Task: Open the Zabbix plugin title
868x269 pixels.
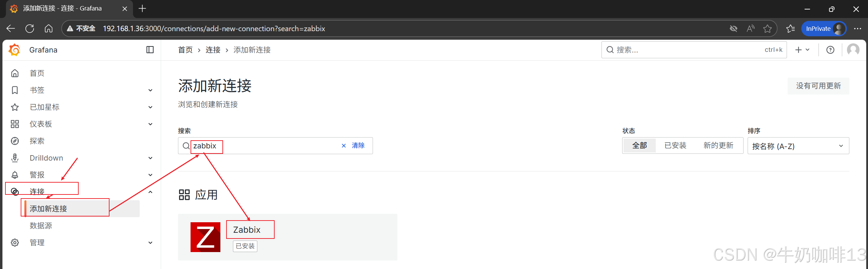Action: (x=247, y=230)
